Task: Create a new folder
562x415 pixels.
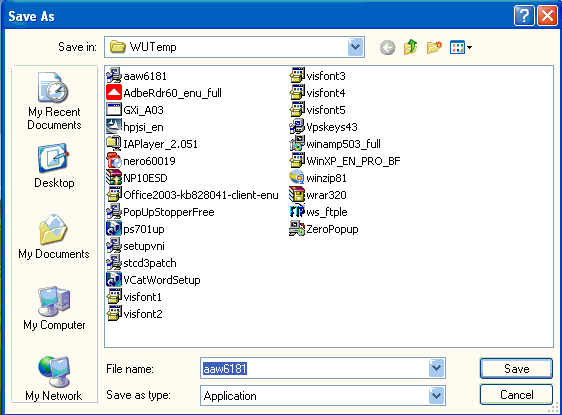Action: [x=434, y=47]
